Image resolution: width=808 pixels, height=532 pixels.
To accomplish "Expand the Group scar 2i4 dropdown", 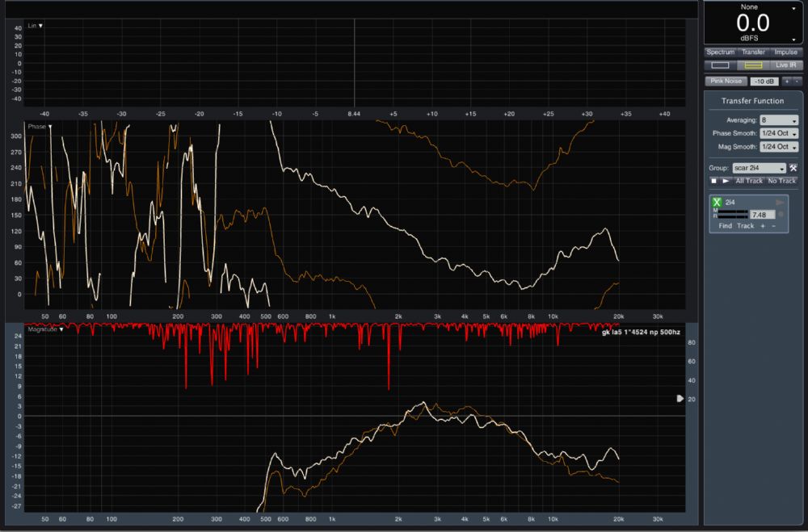I will coord(759,168).
